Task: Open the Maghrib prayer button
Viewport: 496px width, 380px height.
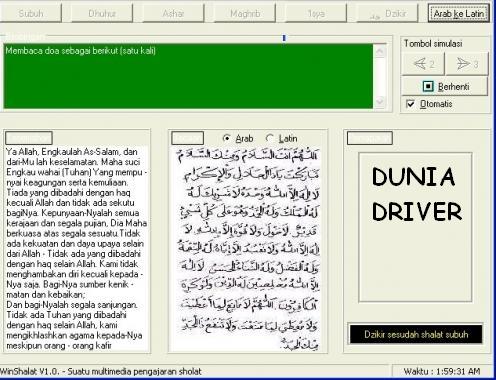Action: tap(245, 13)
